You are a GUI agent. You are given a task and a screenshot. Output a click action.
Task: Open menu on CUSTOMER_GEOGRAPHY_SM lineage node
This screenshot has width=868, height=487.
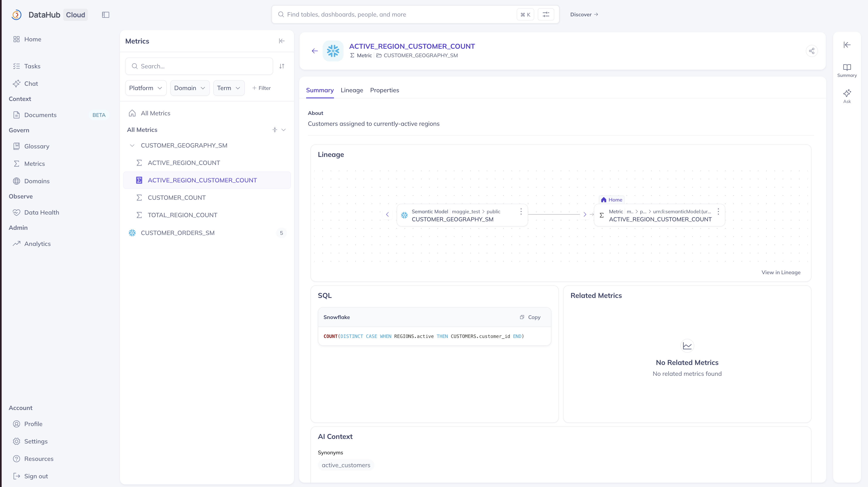pyautogui.click(x=521, y=212)
